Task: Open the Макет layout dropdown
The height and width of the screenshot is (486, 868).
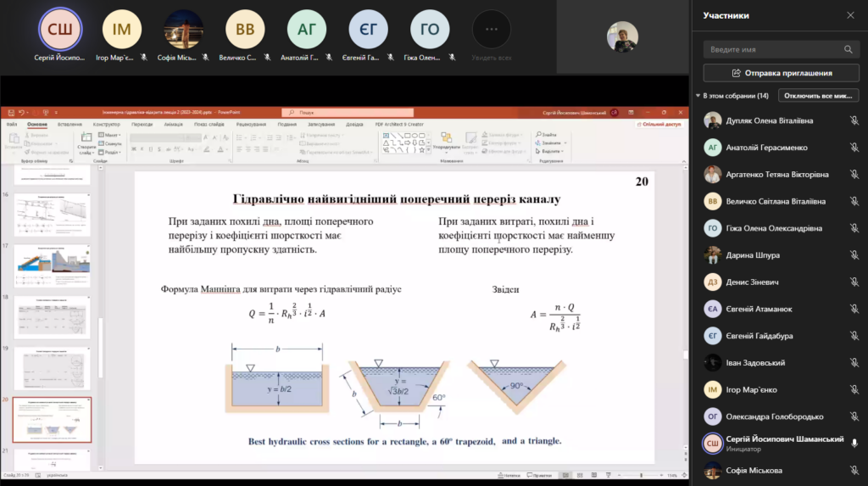Action: click(x=109, y=135)
